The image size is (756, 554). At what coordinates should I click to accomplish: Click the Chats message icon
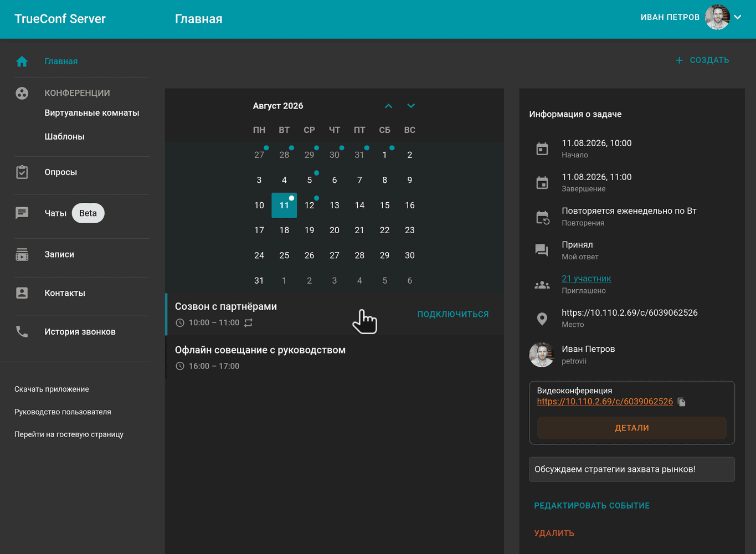point(22,213)
